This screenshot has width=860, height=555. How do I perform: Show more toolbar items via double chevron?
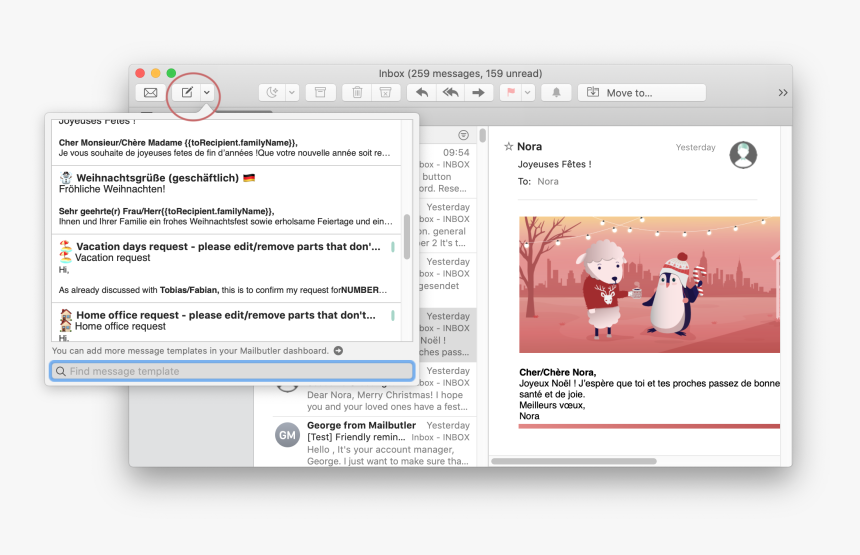tap(783, 93)
